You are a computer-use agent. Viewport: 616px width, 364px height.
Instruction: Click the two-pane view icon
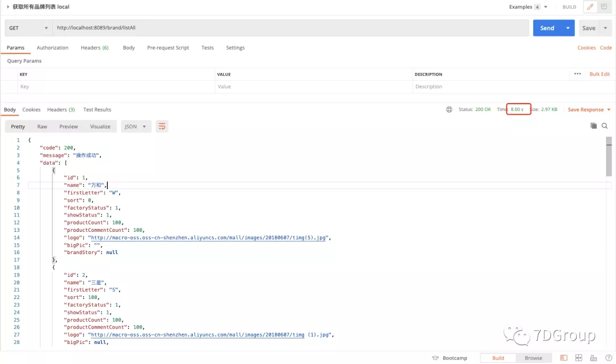point(578,358)
